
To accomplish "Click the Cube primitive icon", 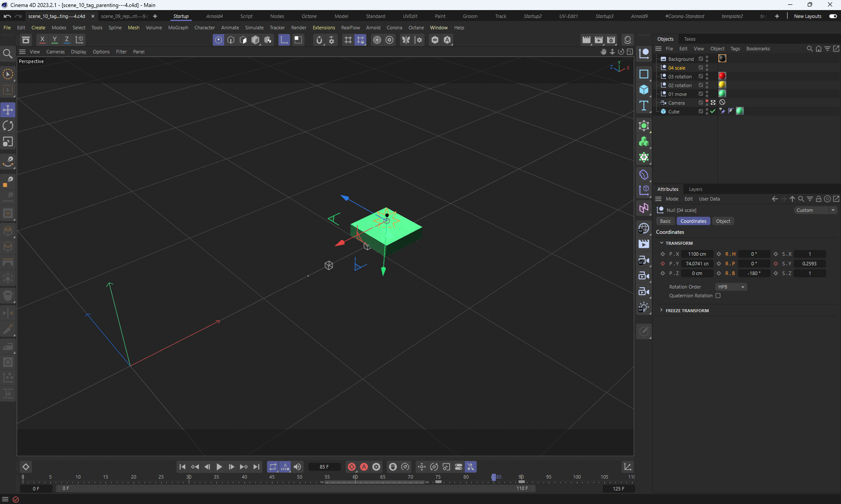I will click(x=644, y=90).
